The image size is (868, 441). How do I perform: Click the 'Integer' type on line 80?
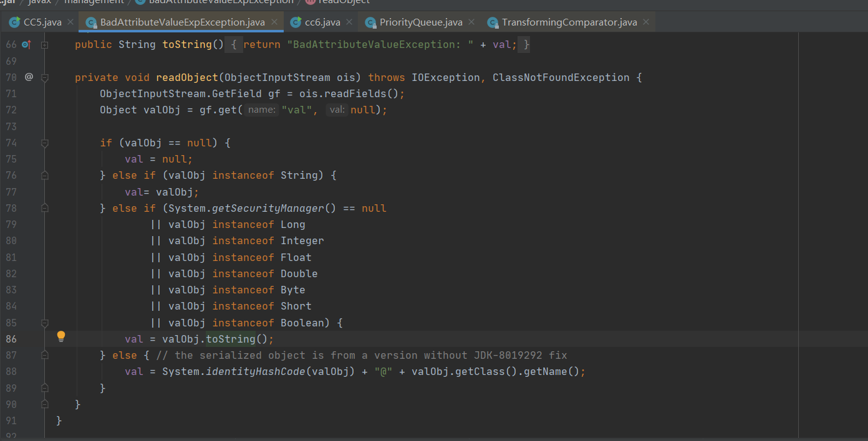click(302, 241)
